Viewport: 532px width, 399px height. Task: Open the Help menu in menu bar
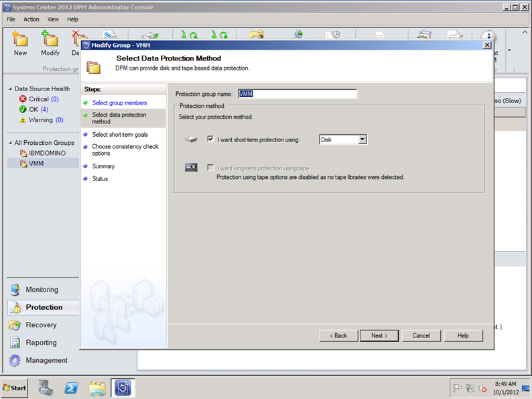[72, 19]
